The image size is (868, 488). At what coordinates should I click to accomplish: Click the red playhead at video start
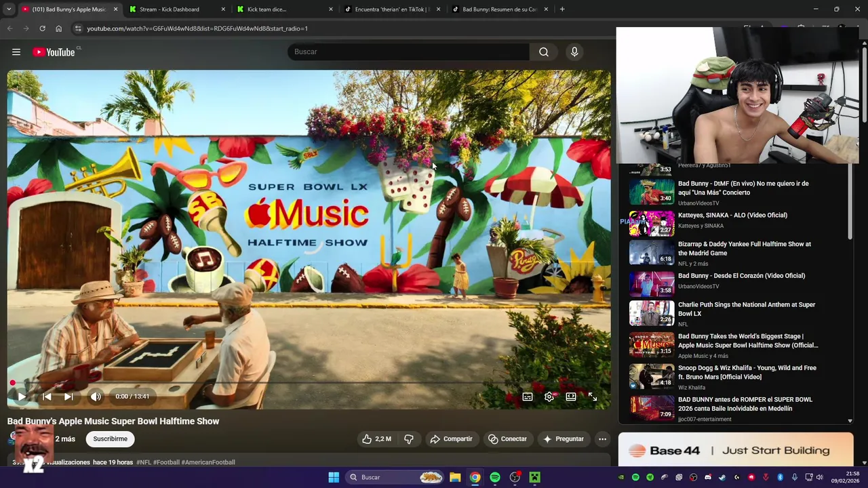pyautogui.click(x=12, y=384)
